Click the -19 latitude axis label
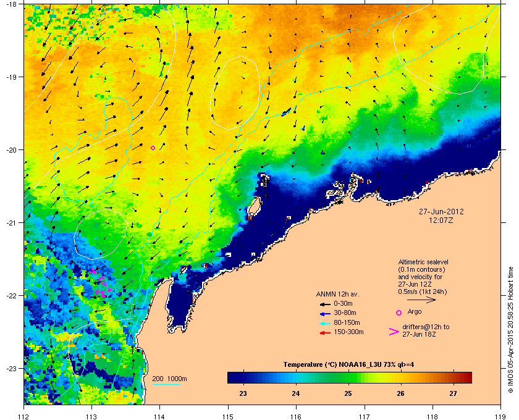 tap(11, 77)
